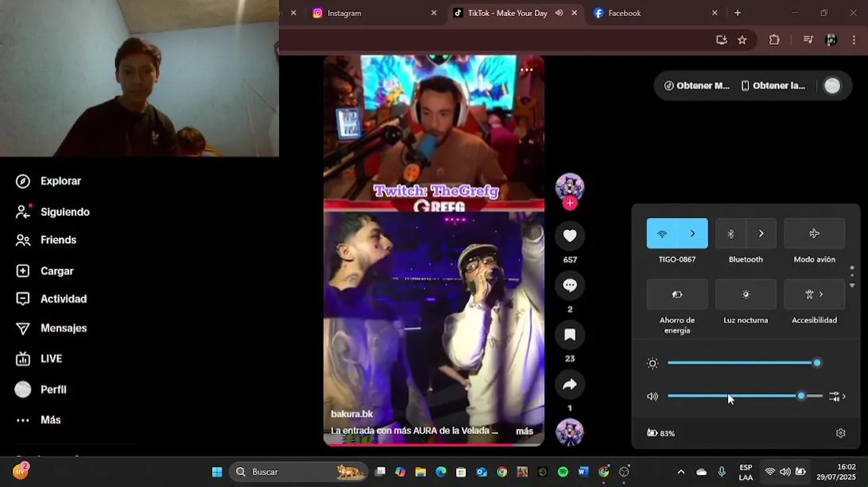Open the Chrome profile avatar
Screen dimensions: 868x487
pyautogui.click(x=831, y=40)
